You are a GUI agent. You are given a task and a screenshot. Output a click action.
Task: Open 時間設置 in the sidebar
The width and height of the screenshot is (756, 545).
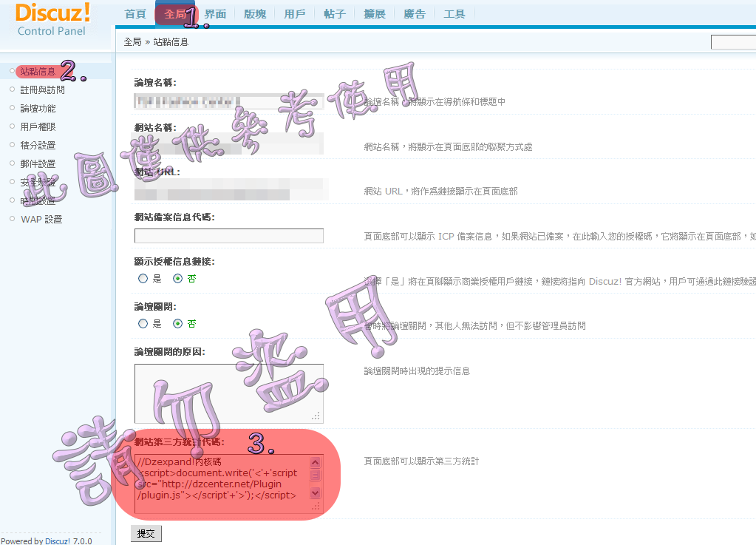click(x=38, y=200)
